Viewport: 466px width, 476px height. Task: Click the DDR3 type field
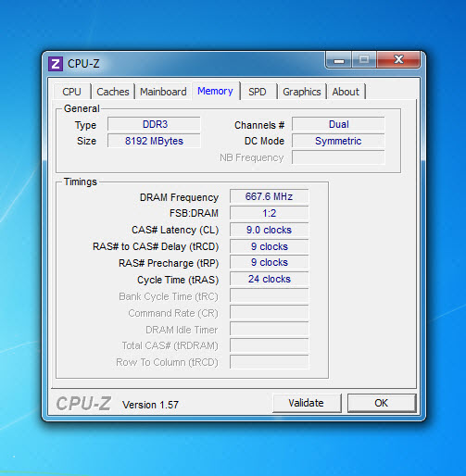click(x=154, y=124)
